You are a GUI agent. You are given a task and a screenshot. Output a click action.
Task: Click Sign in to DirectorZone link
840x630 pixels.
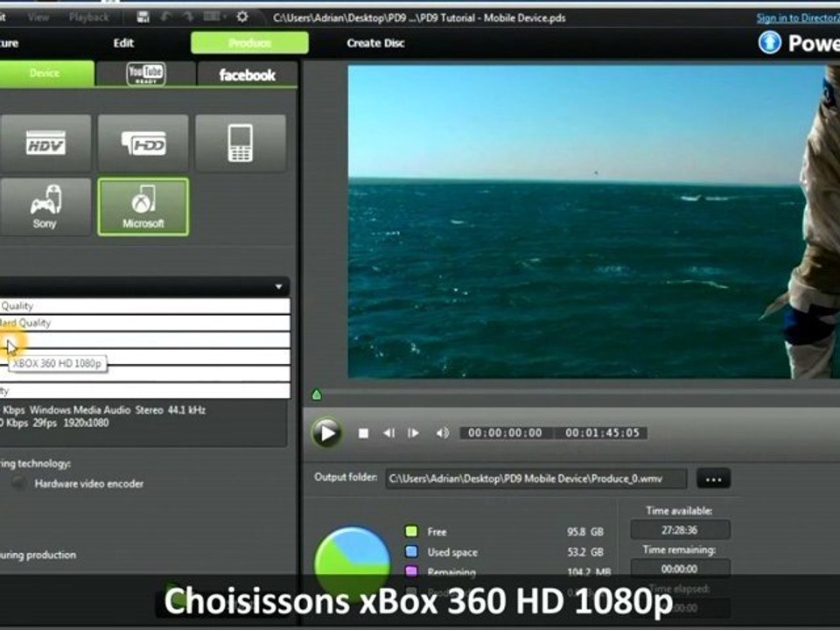click(798, 17)
